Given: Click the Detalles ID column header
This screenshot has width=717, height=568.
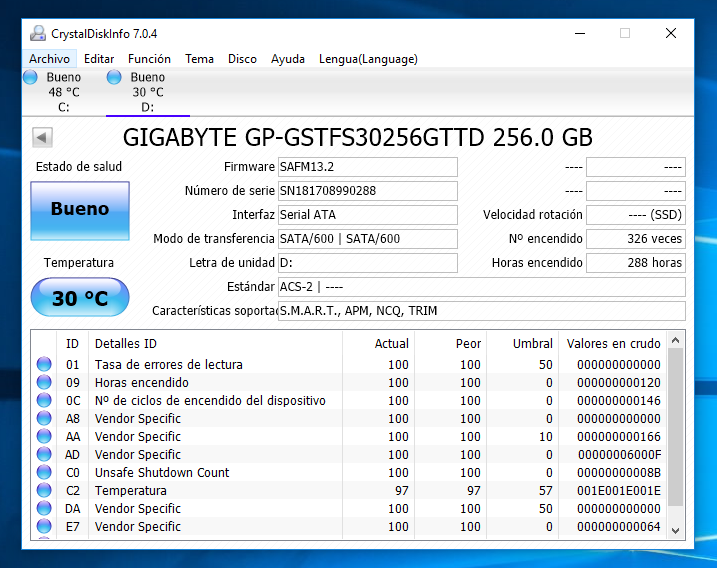Looking at the screenshot, I should 215,343.
